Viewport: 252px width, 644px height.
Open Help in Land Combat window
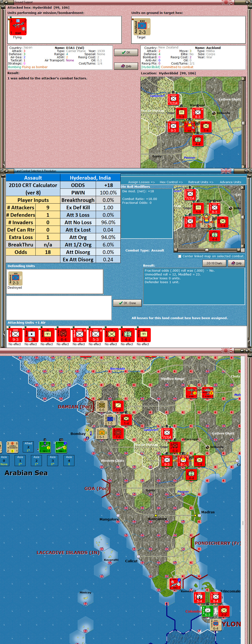click(236, 263)
